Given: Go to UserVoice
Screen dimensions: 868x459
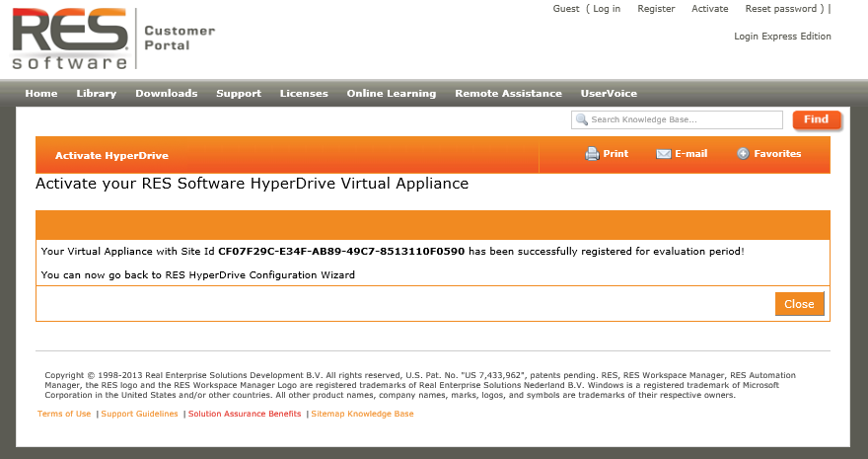Looking at the screenshot, I should (609, 93).
